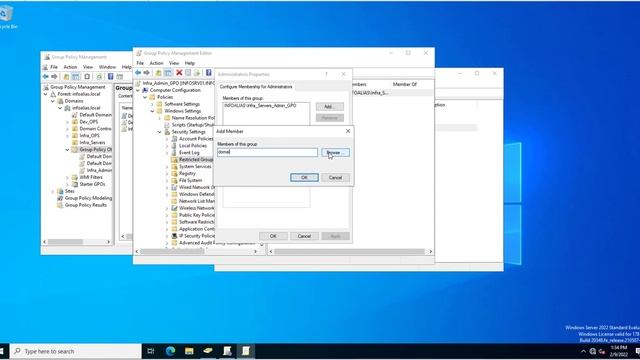
Task: Click Type here to search box
Action: click(x=76, y=351)
